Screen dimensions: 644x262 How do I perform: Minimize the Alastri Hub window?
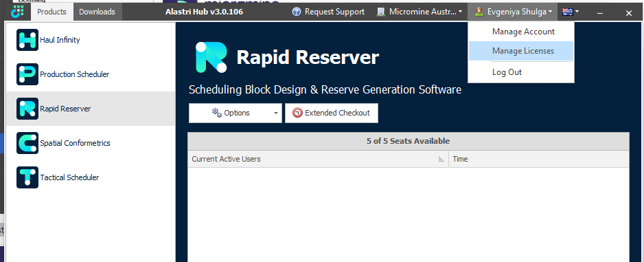(x=601, y=13)
